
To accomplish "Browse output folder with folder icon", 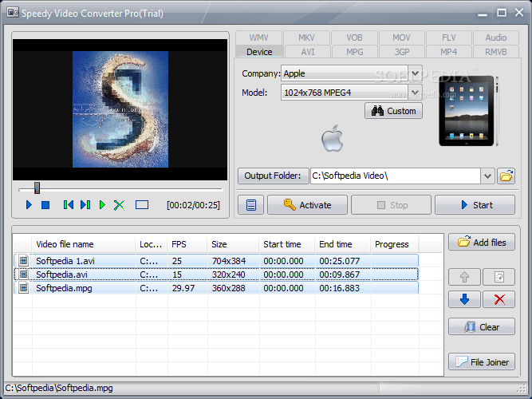I will 506,176.
